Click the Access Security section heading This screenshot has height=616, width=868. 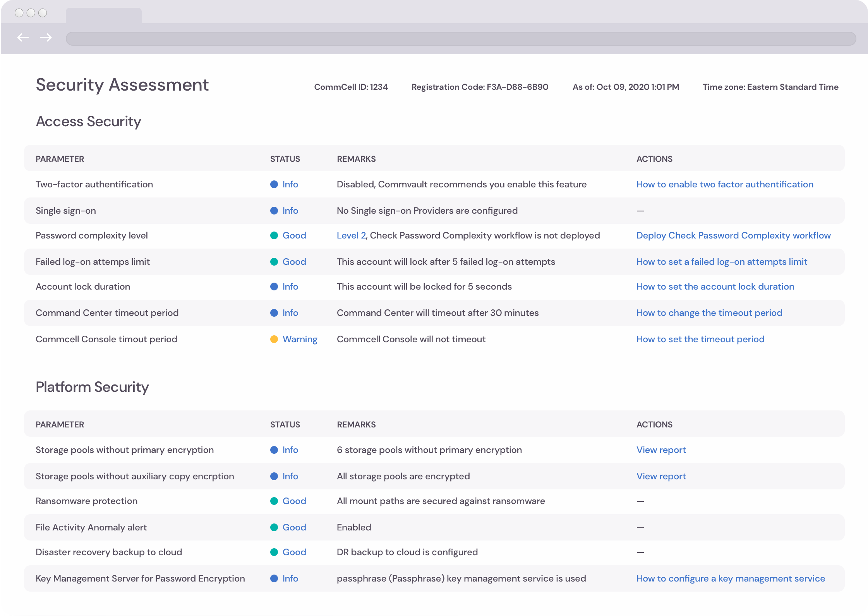(x=89, y=122)
